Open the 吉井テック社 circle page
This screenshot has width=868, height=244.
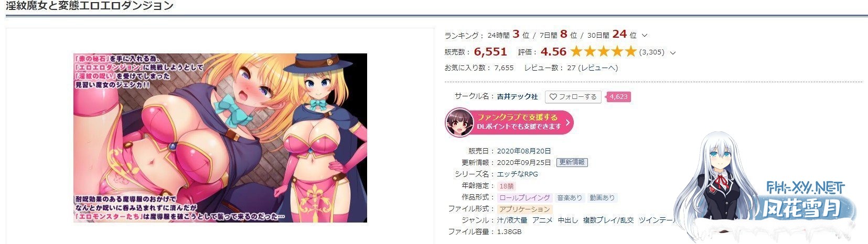click(517, 97)
